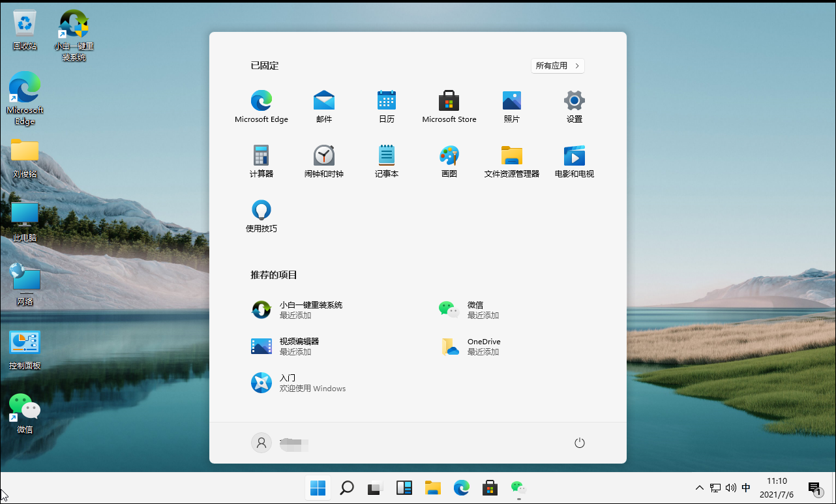
Task: Open Task View on taskbar
Action: click(375, 488)
